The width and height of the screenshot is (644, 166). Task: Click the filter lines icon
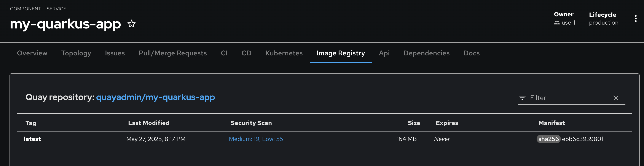(522, 98)
